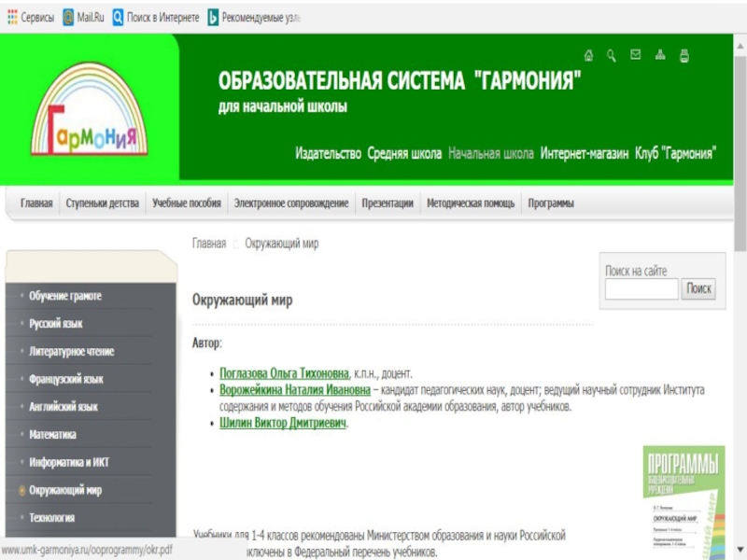The width and height of the screenshot is (747, 560).
Task: Open author link Поглазова Ольга Тихоновна
Action: [x=284, y=373]
